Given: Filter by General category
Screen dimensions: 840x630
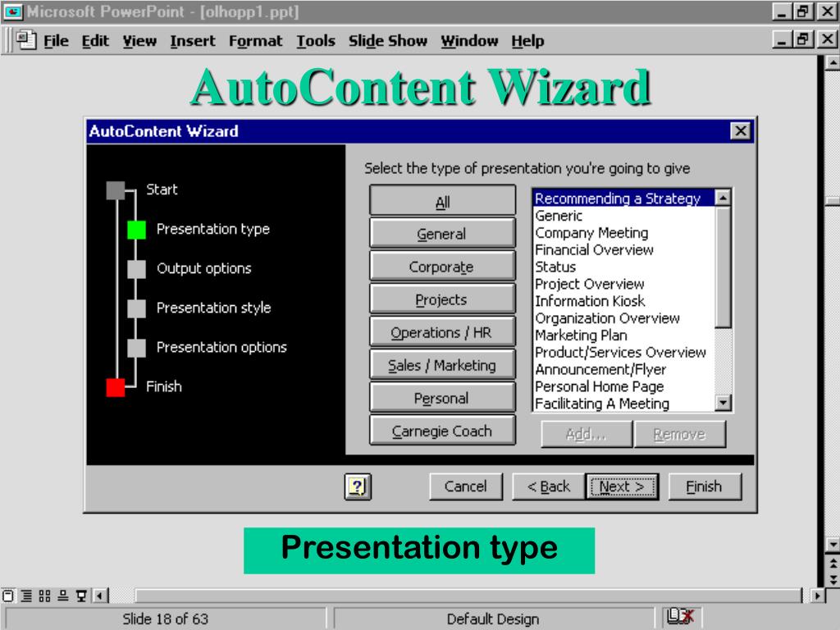Looking at the screenshot, I should click(442, 234).
